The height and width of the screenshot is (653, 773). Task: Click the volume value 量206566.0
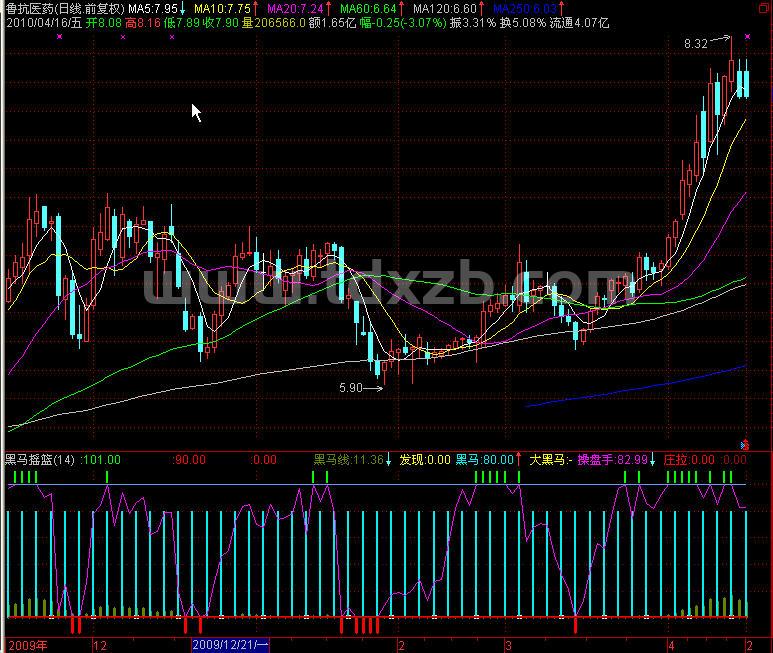[274, 23]
